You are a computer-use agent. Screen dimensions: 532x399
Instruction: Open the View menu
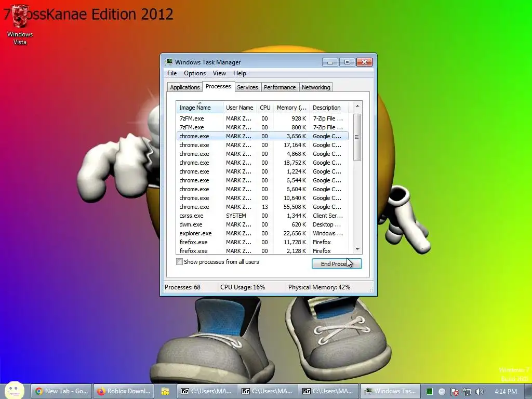pos(220,73)
